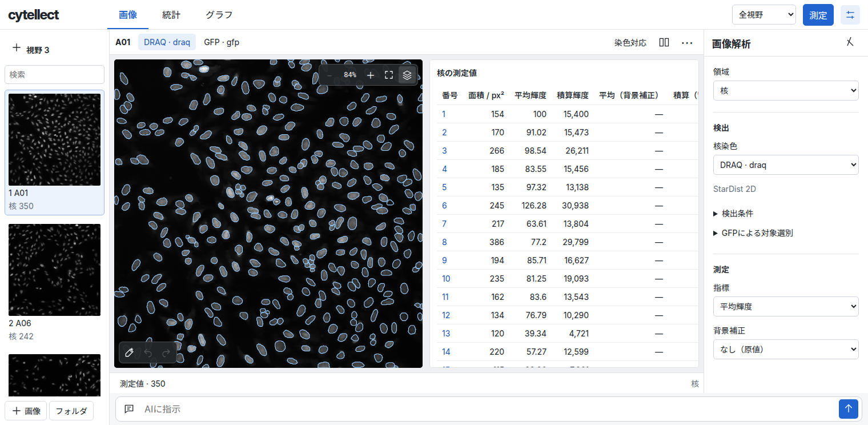The width and height of the screenshot is (868, 425).
Task: Click the chat icon in AI prompt bar
Action: (130, 409)
